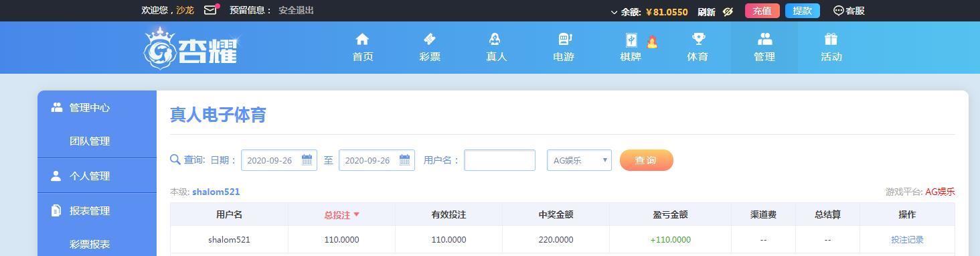
Task: Sort by 总投注 column arrow
Action: point(356,214)
